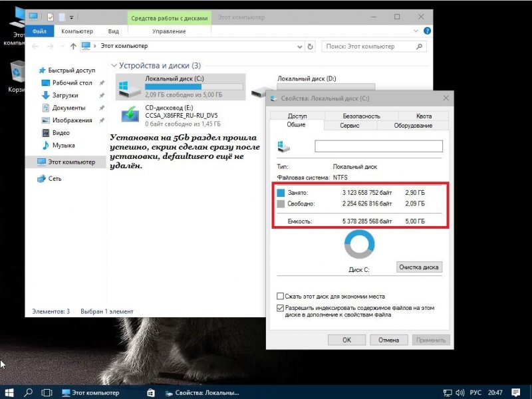Open the Файл ribbon tab
532x399 pixels.
pos(39,31)
